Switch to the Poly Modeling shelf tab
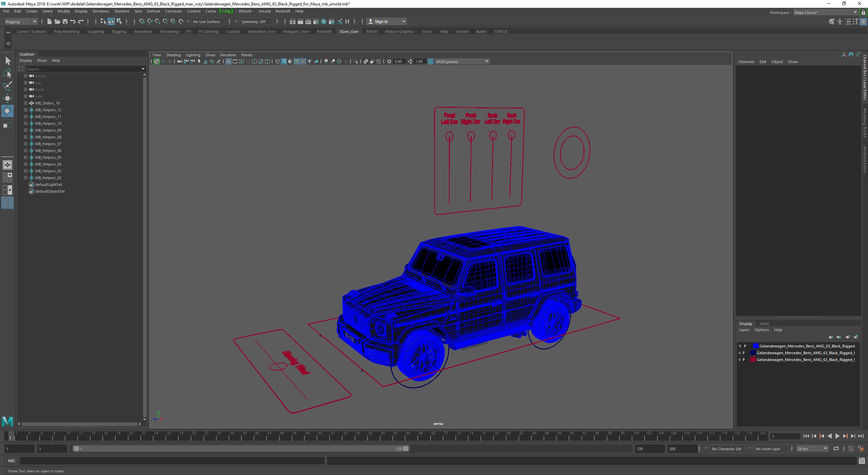868x475 pixels. pyautogui.click(x=66, y=32)
